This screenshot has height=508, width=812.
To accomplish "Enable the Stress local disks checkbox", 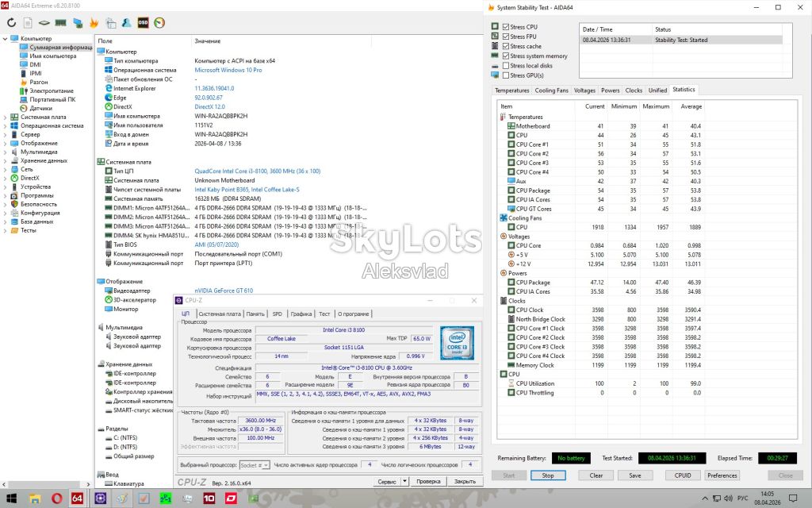I will point(506,66).
